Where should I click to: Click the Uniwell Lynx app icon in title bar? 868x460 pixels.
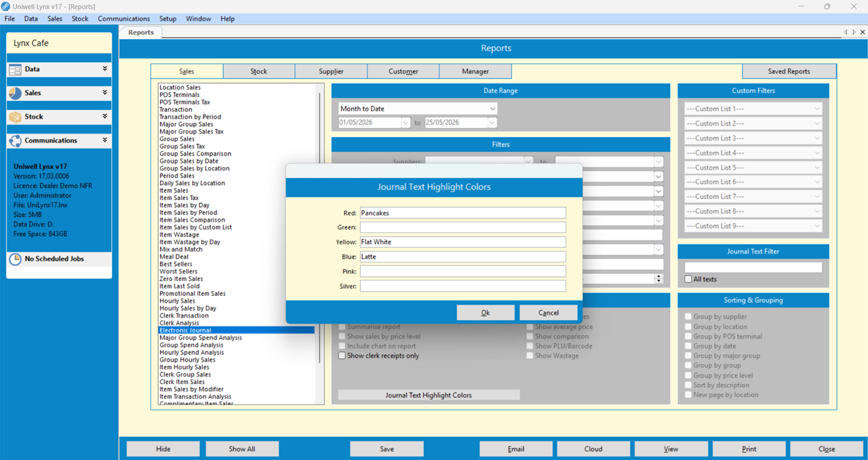coord(5,6)
